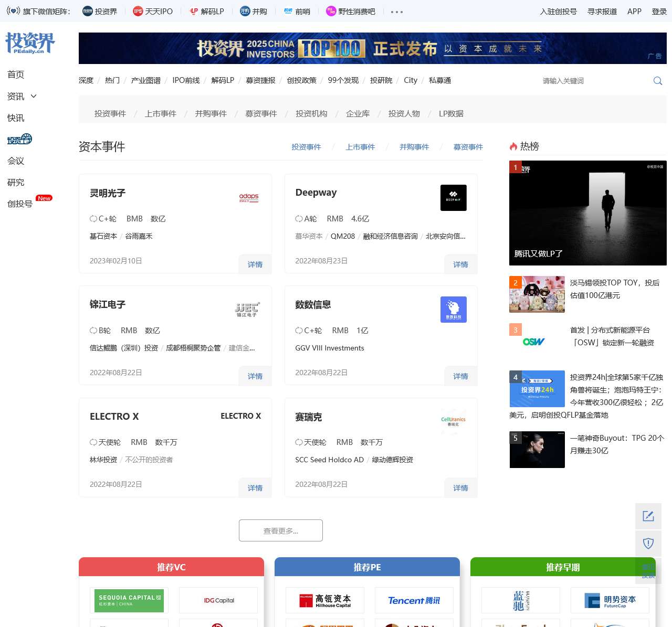The image size is (672, 627).
Task: Select the IPO前线 navigation item
Action: [186, 80]
